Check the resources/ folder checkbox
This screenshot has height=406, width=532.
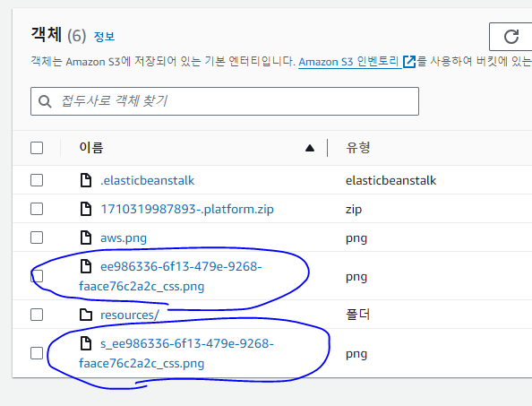pyautogui.click(x=37, y=315)
